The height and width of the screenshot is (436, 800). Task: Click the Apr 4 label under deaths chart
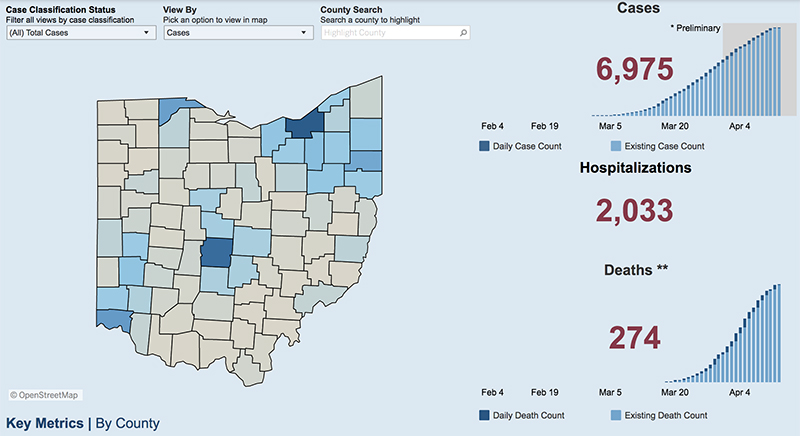(739, 392)
